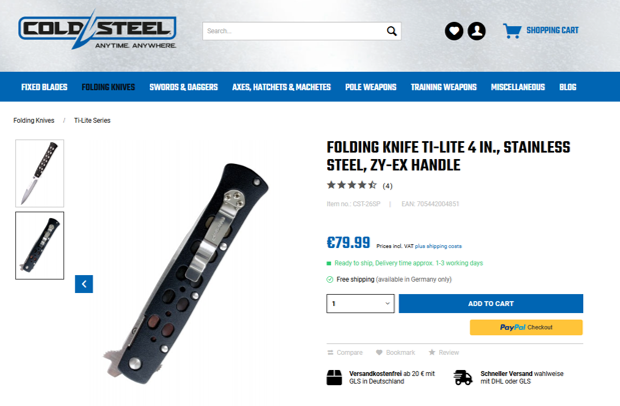Click the Review star option
This screenshot has height=406, width=620.
pos(444,352)
